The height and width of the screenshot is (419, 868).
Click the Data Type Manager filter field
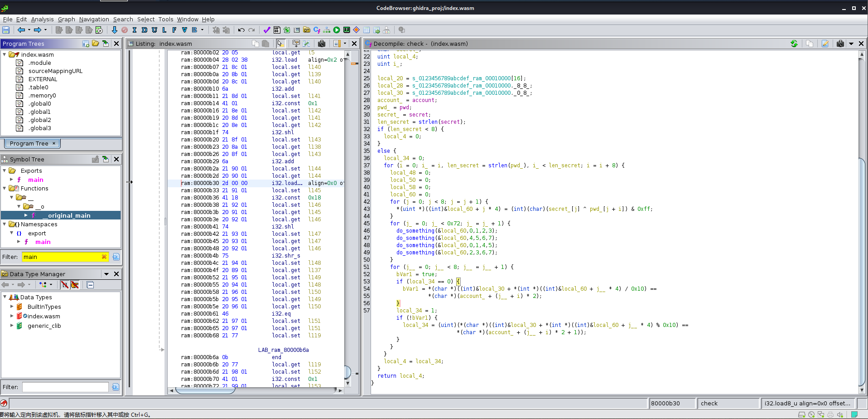tap(65, 387)
